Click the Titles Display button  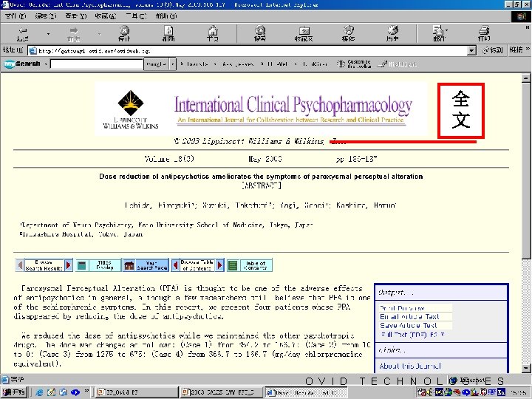coord(98,265)
